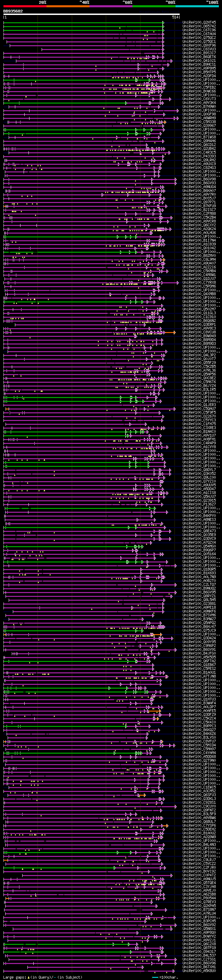Select hit UniRef100_C6SVU3
The image size is (222, 980).
(x=199, y=49)
